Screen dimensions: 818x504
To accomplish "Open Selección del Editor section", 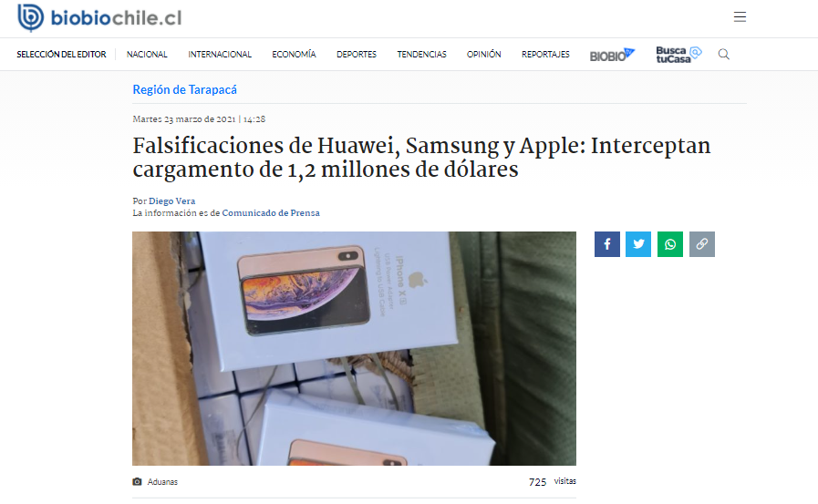I will tap(61, 54).
